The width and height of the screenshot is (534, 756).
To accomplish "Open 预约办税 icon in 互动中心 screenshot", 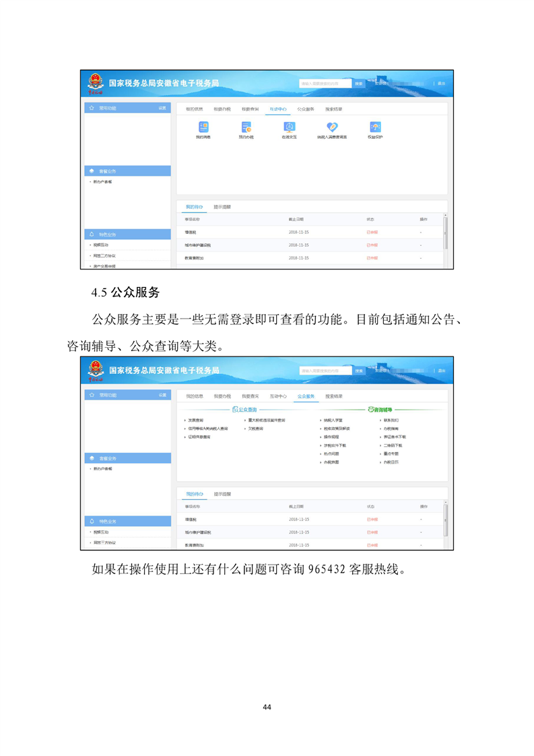I will [x=246, y=127].
